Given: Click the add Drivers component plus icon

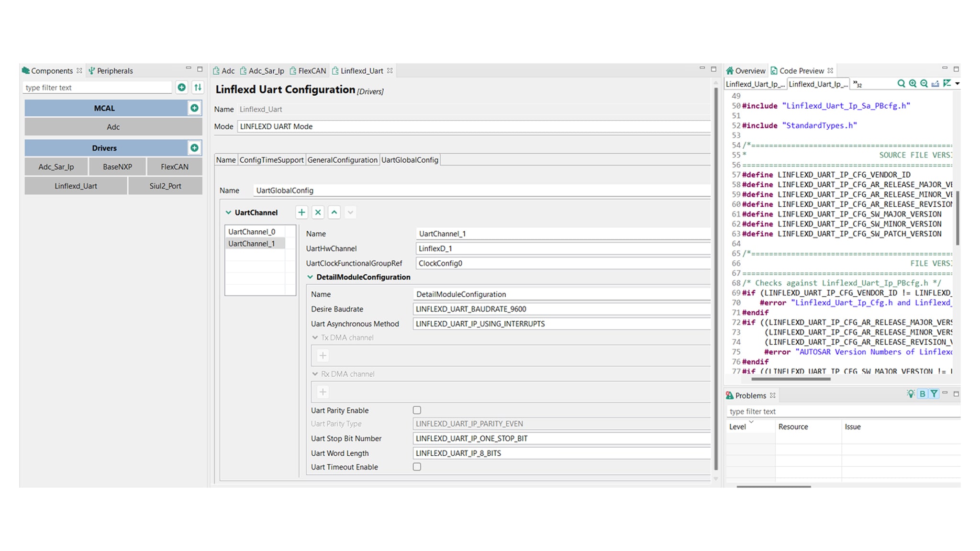Looking at the screenshot, I should (x=194, y=148).
